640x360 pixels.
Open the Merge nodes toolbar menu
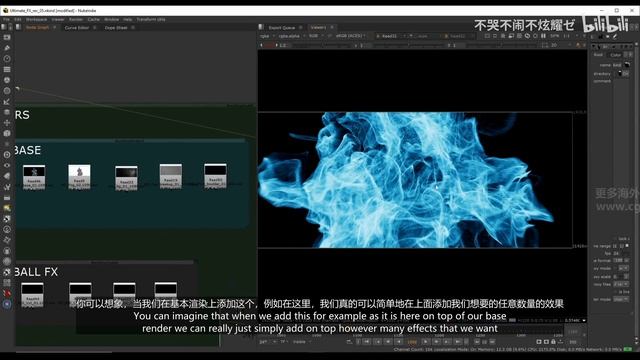tap(7, 112)
